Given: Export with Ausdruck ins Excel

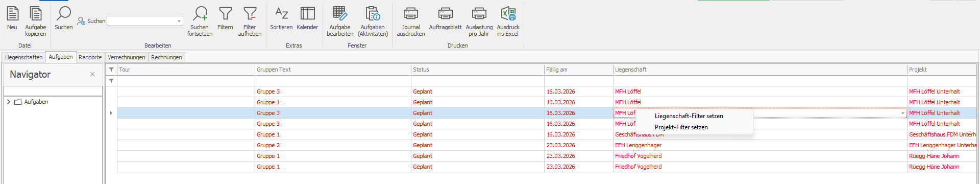Looking at the screenshot, I should (x=508, y=21).
